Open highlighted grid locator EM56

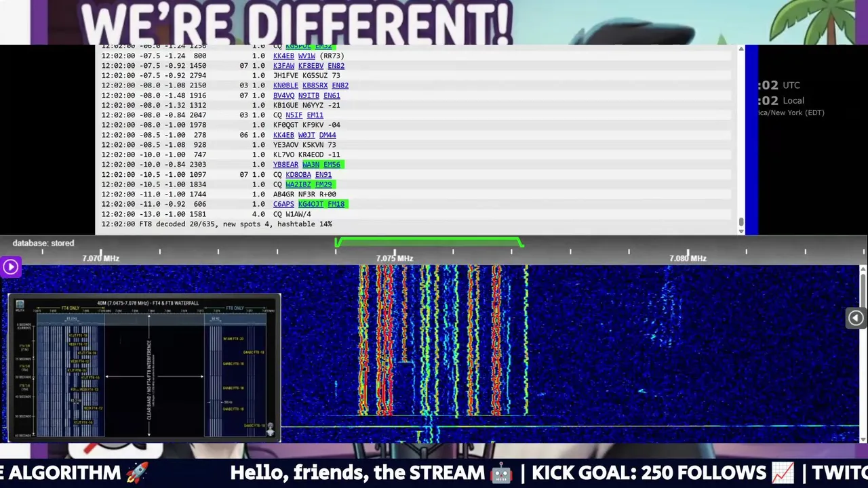click(x=332, y=165)
